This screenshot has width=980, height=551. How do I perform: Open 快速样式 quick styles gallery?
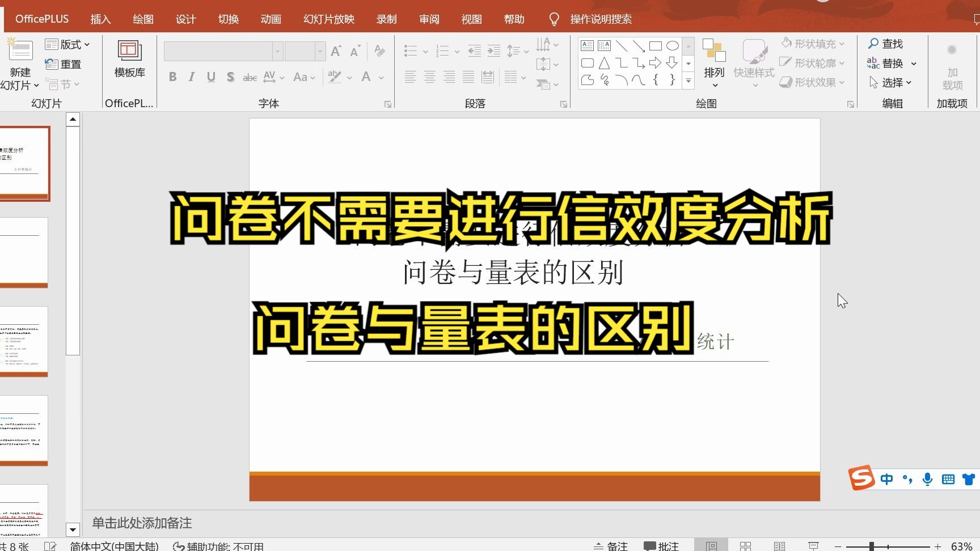click(x=754, y=63)
